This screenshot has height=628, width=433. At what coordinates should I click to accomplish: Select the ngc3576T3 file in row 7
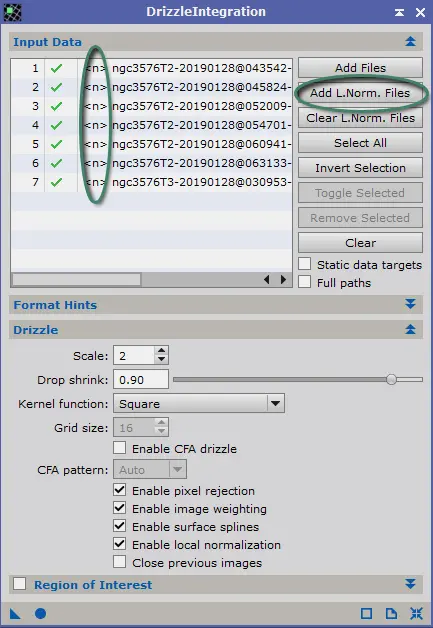click(151, 182)
